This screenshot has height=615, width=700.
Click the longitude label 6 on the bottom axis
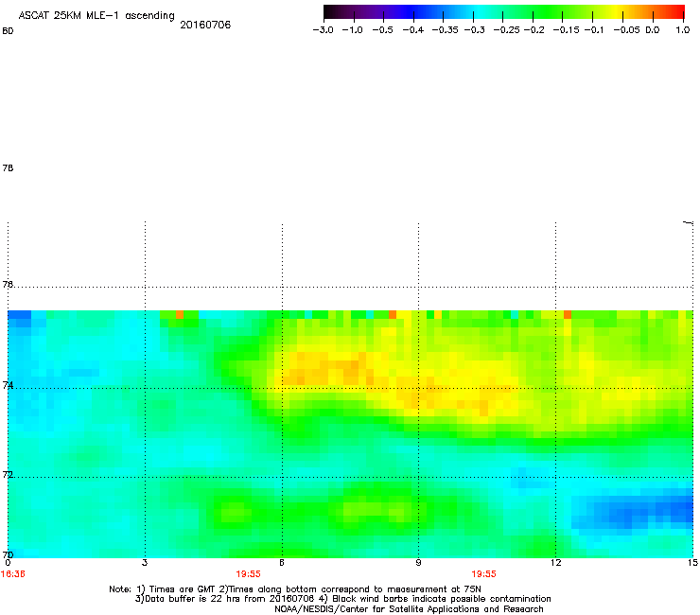[282, 563]
